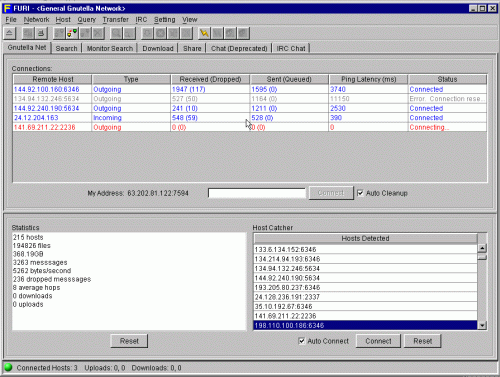Open the Setting menu
Screen dimensions: 500x377
pos(165,20)
